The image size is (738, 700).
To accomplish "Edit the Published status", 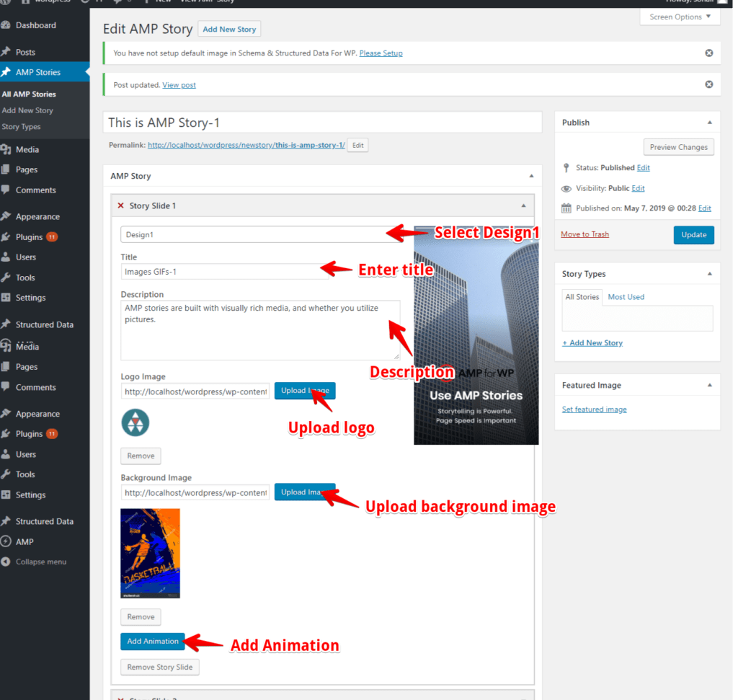I will (644, 167).
